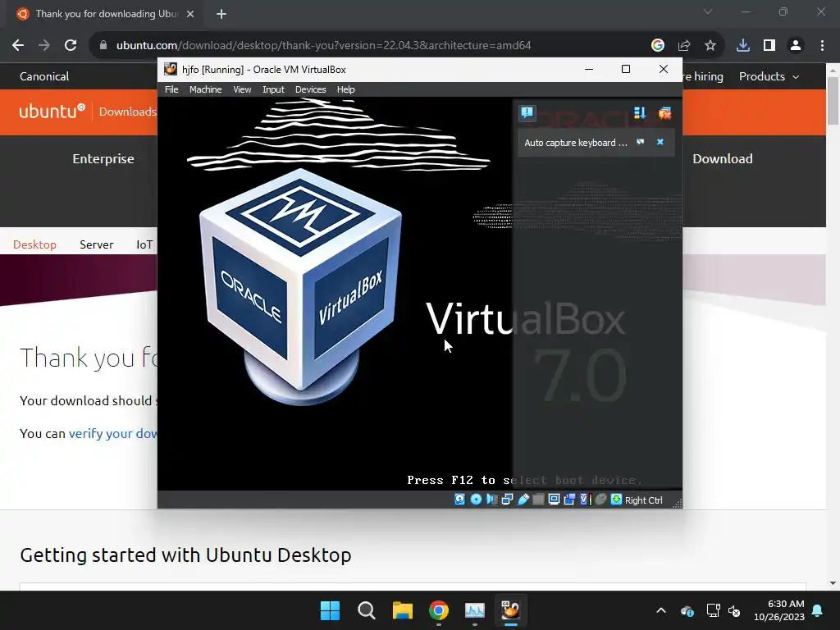Click the audio speaker icon in VirtualBox status bar
840x630 pixels.
pyautogui.click(x=491, y=500)
